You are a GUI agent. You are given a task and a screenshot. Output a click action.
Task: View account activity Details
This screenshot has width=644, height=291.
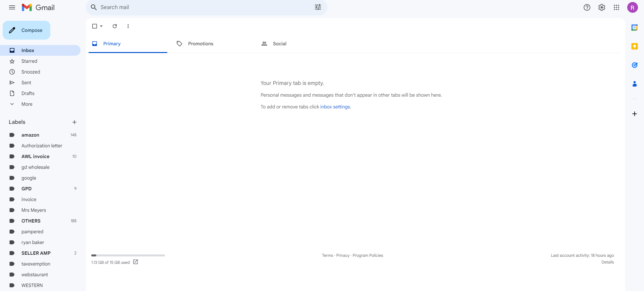click(x=607, y=262)
